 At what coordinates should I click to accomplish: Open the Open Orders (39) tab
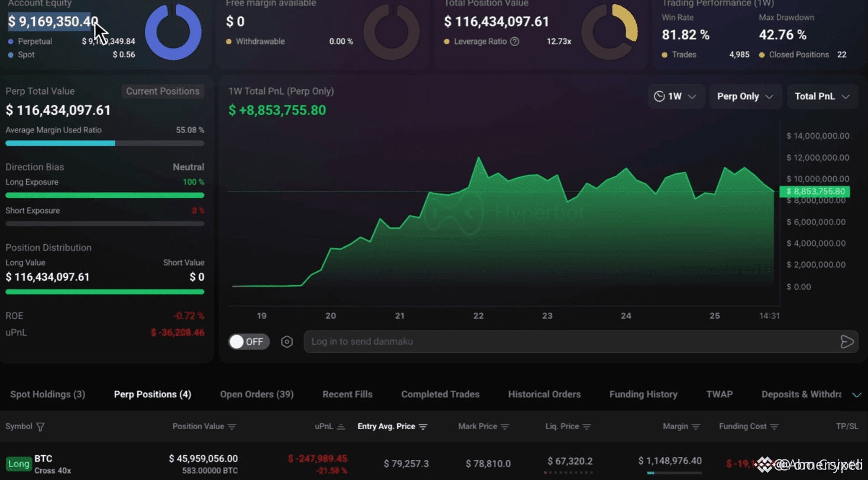257,394
